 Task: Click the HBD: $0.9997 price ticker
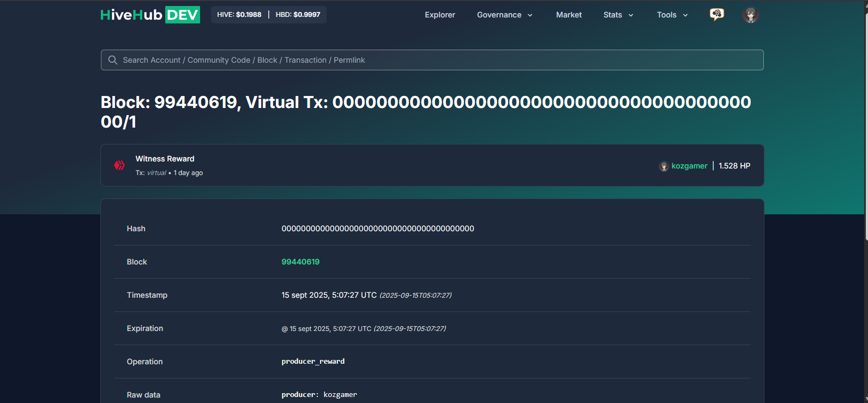298,15
